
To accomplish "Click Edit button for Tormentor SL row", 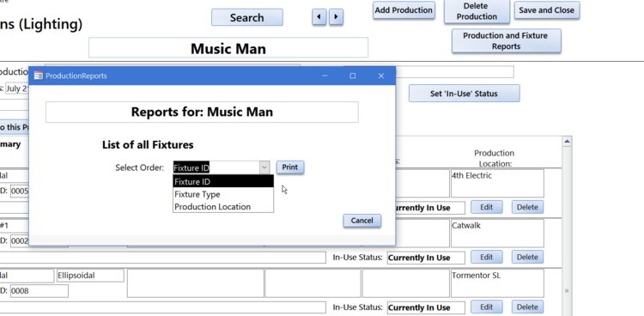I will point(486,307).
